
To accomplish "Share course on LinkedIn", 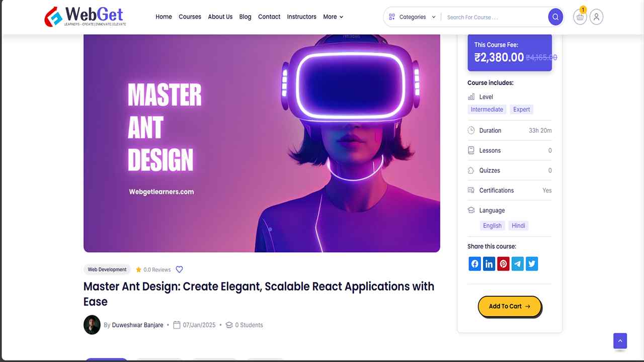I will pos(489,264).
